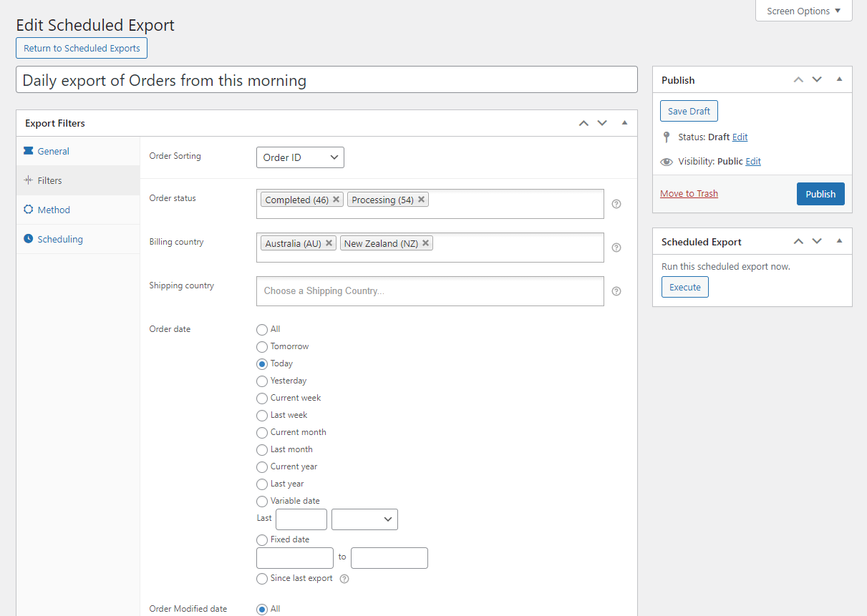Remove New Zealand (NZ) billing country tag

[x=425, y=243]
